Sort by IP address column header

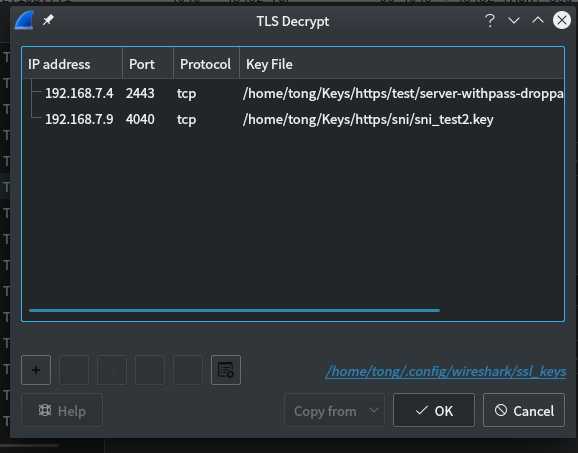[x=72, y=64]
